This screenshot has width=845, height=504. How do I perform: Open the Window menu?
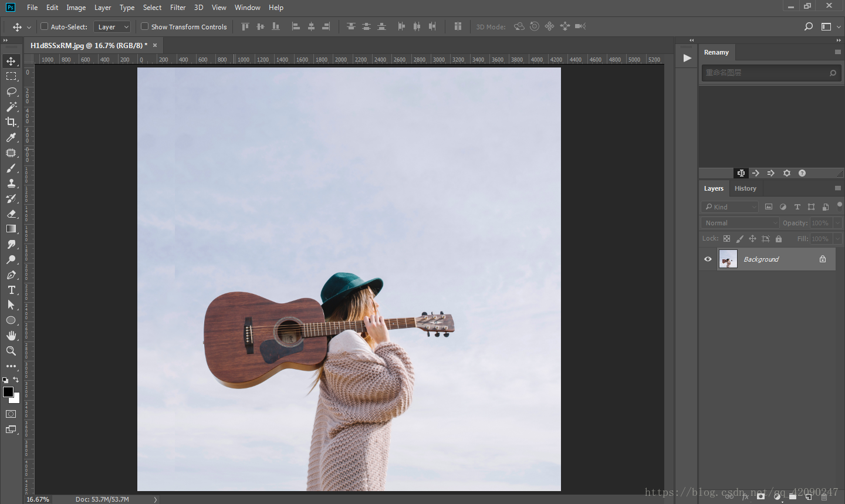(x=247, y=8)
